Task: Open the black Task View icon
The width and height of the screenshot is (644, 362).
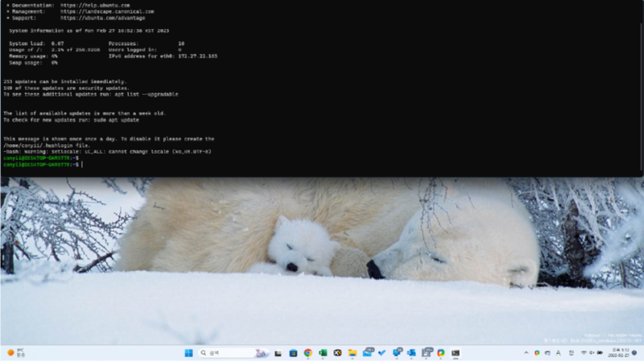Action: [278, 352]
